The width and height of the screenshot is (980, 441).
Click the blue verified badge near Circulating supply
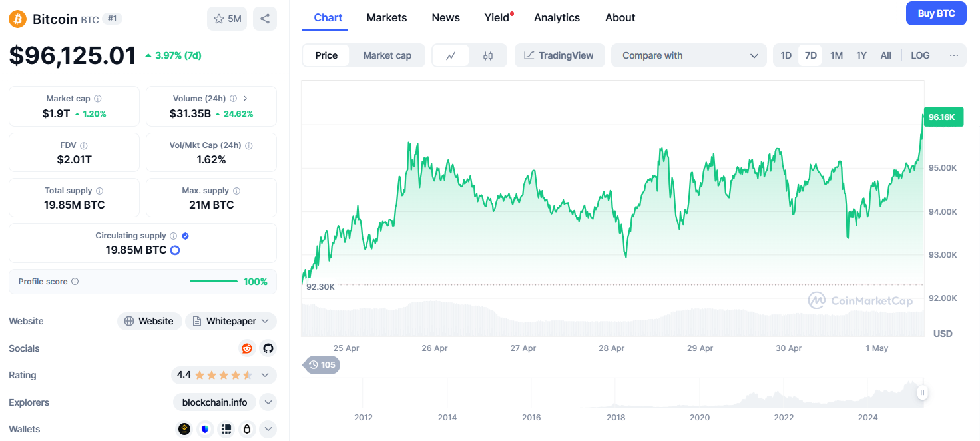186,236
